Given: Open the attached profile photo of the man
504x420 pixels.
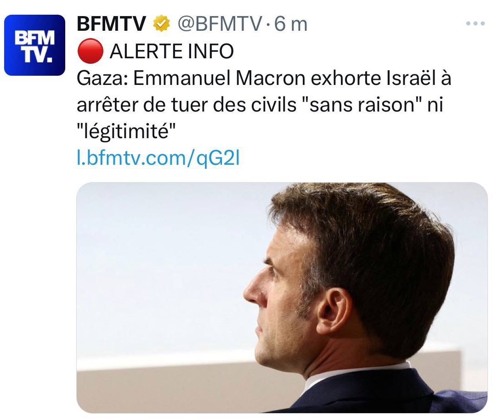Looking at the screenshot, I should click(281, 297).
